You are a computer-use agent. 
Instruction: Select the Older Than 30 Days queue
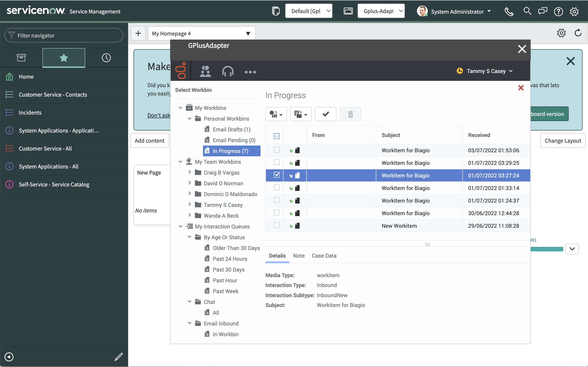tap(236, 248)
